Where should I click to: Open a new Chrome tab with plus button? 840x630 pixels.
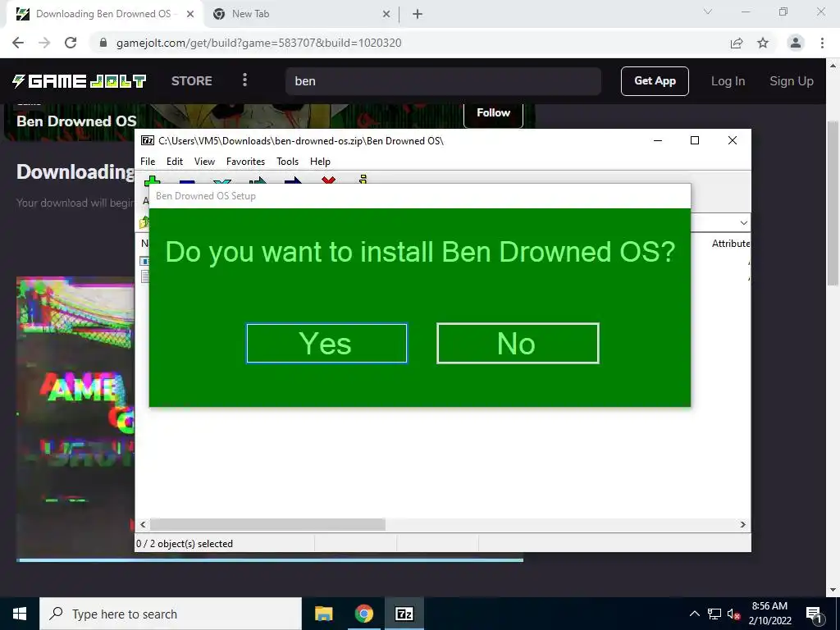(418, 14)
